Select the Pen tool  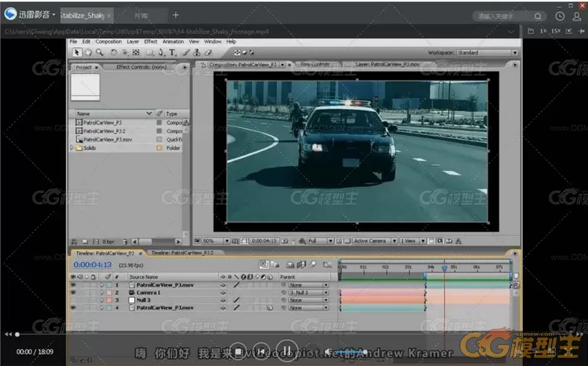coord(161,53)
